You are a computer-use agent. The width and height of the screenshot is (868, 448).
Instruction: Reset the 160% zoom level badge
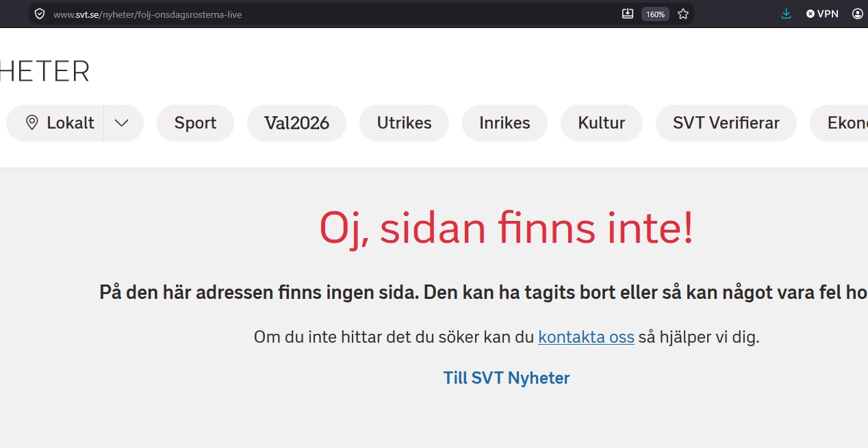[x=655, y=14]
